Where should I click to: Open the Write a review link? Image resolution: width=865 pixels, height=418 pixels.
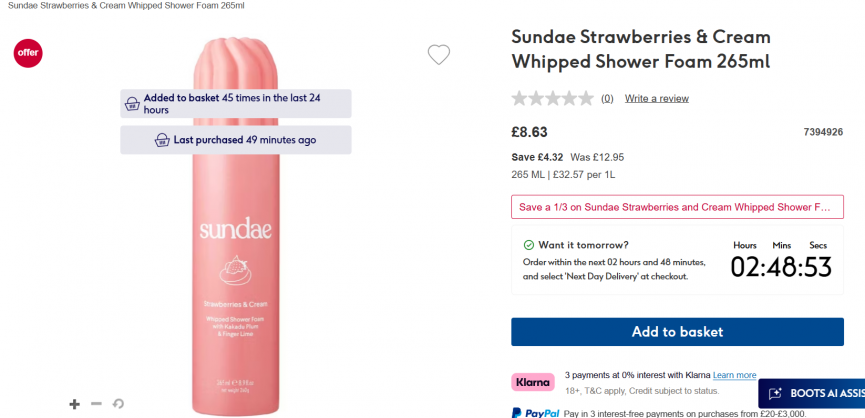pyautogui.click(x=657, y=99)
